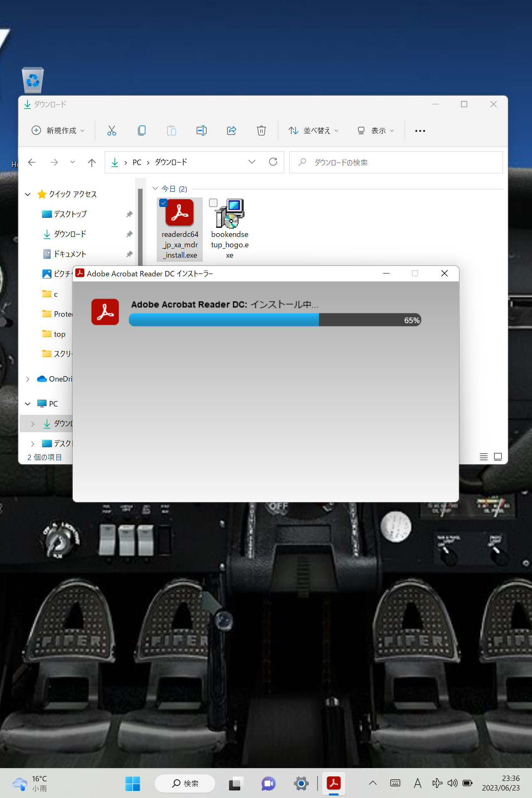Open the clock and date 23:36

(501, 783)
